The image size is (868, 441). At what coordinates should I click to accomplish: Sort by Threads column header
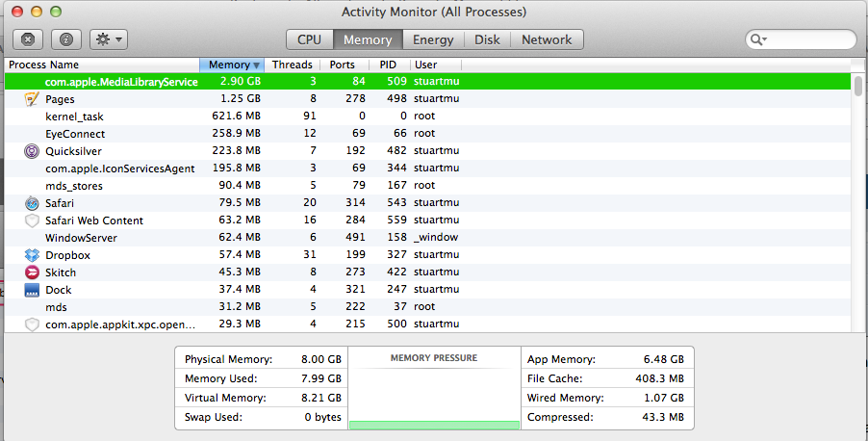click(x=293, y=65)
